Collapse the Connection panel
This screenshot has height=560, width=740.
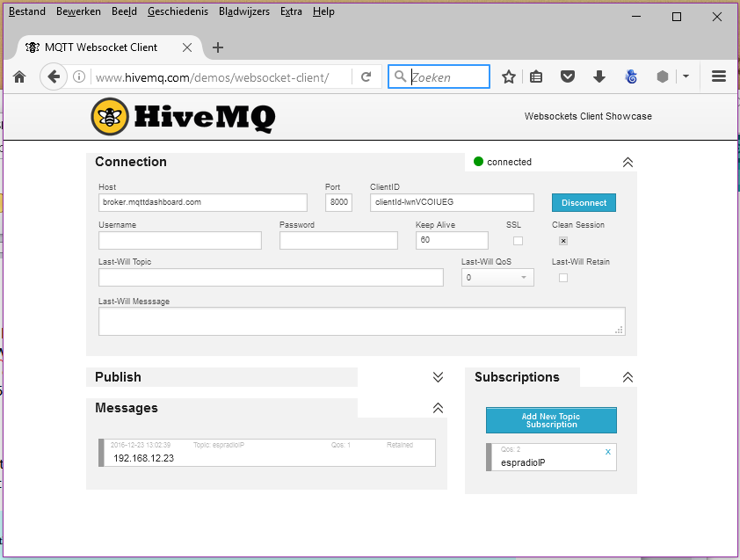click(x=628, y=162)
